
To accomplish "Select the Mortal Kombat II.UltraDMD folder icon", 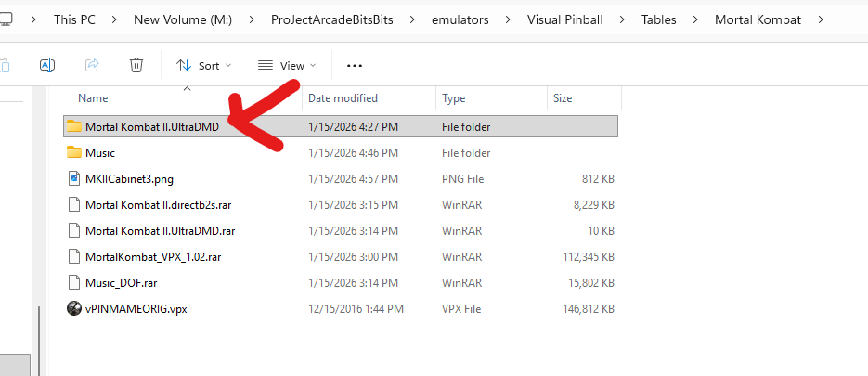I will click(x=74, y=127).
